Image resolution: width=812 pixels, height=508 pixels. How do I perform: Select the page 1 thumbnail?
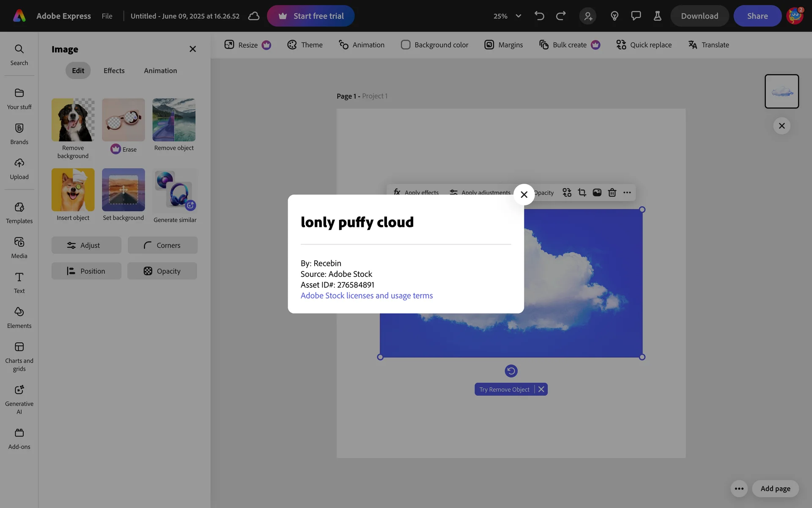pos(782,91)
